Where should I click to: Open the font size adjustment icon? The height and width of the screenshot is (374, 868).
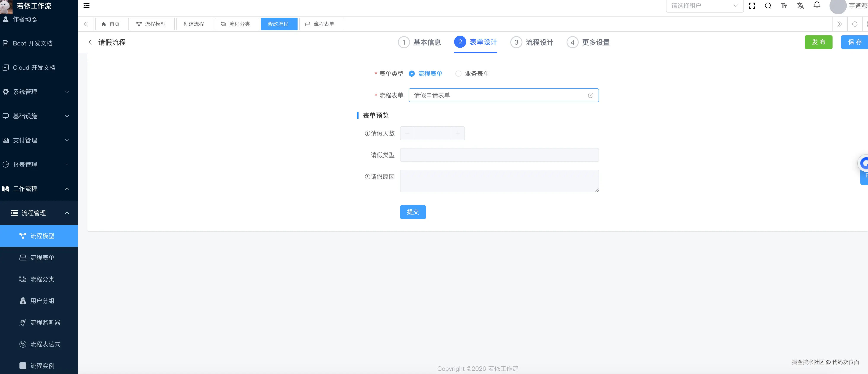tap(784, 6)
